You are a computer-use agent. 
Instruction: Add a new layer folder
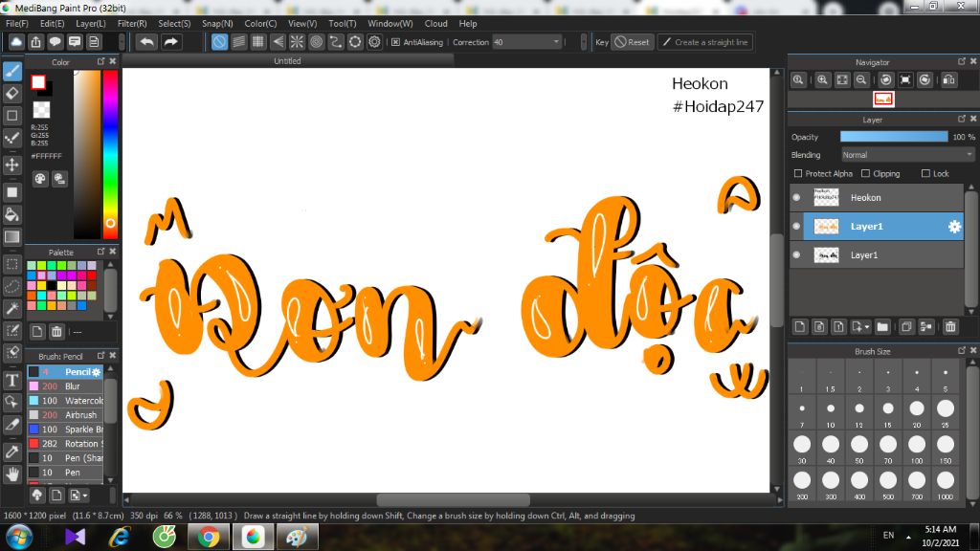(882, 327)
